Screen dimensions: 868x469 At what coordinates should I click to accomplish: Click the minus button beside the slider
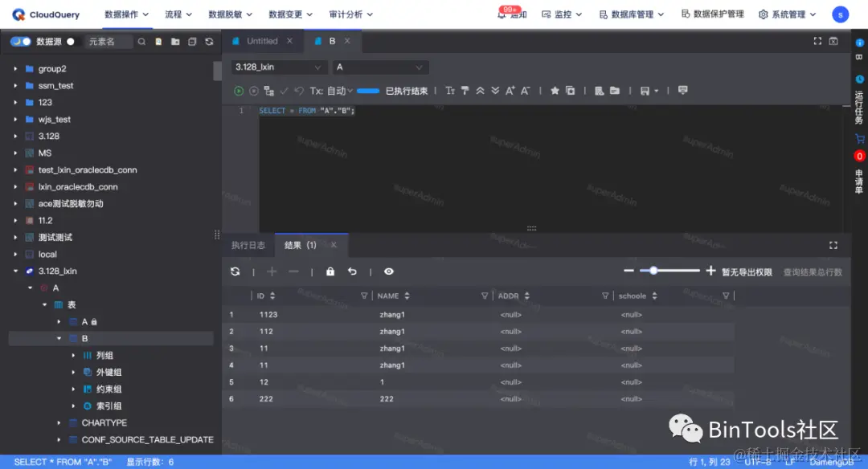(628, 271)
